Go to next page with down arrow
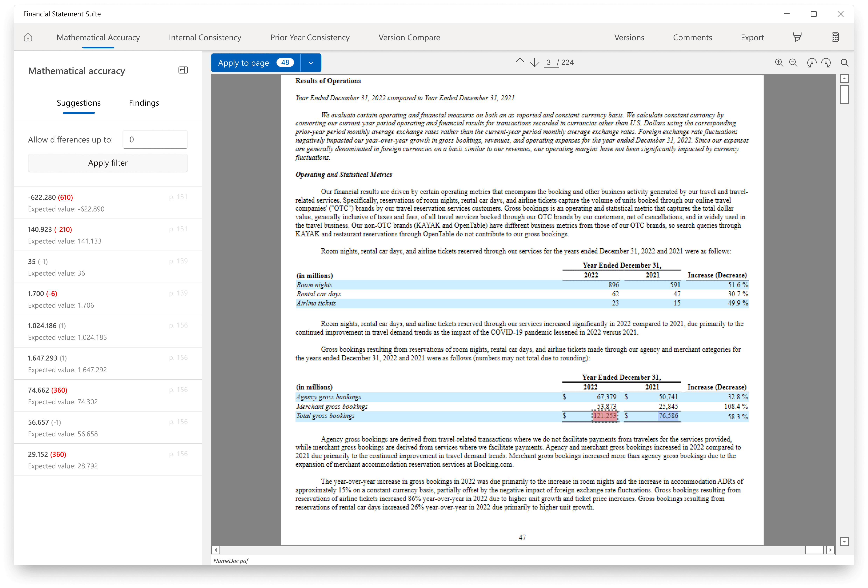 tap(535, 62)
